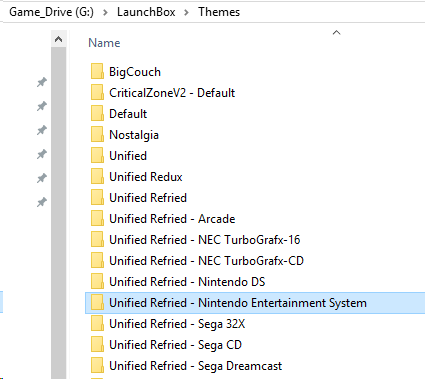
Task: Expand the dropdown chevron after LaunchBox
Action: 186,12
